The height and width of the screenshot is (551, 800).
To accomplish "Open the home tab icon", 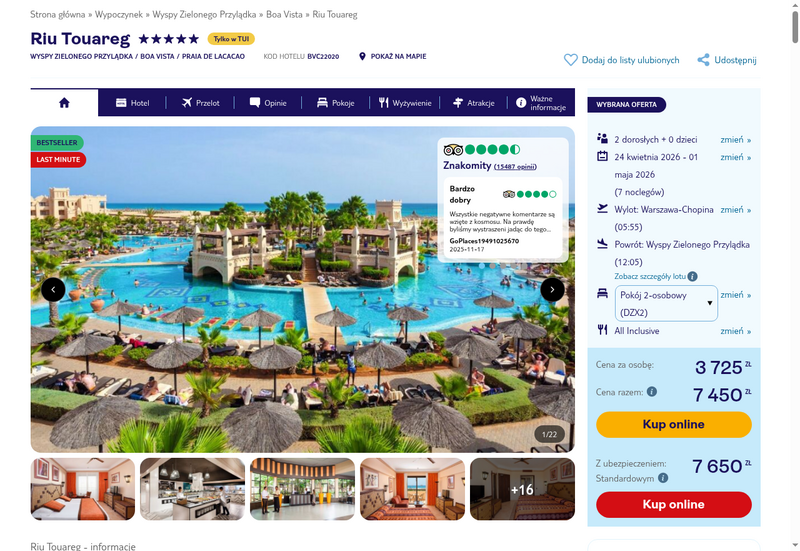I will [x=64, y=103].
